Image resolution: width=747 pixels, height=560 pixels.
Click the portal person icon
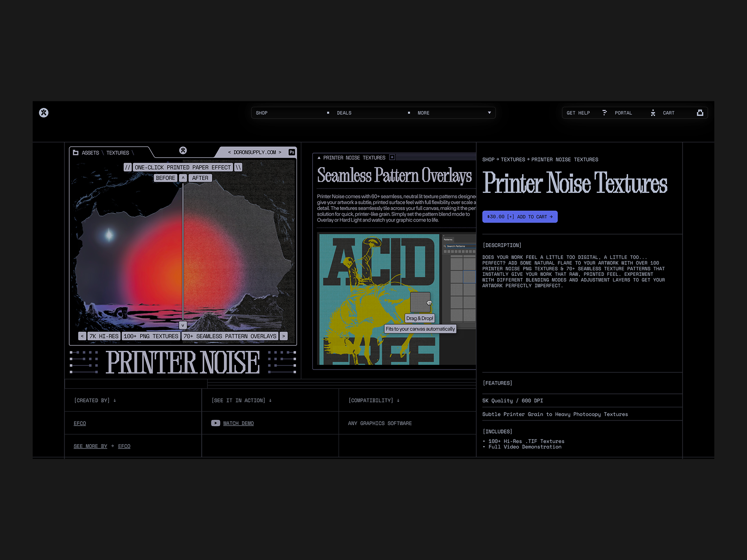click(x=653, y=113)
